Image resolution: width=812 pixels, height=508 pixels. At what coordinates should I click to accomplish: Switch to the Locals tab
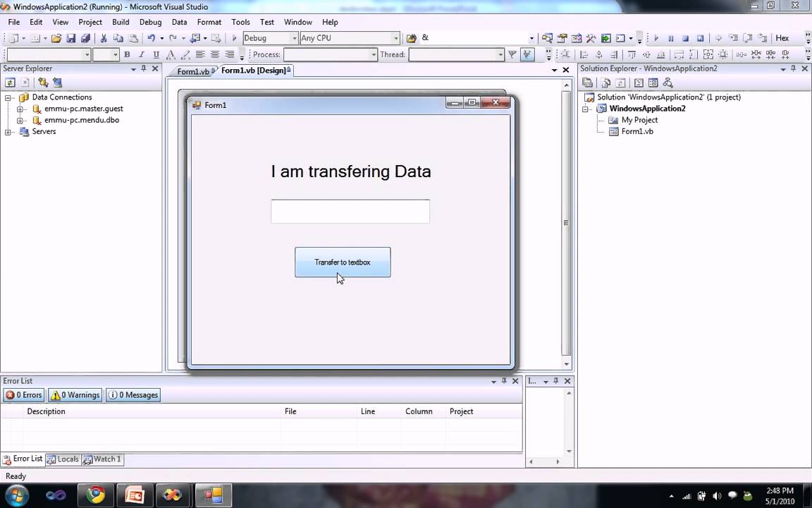point(63,459)
